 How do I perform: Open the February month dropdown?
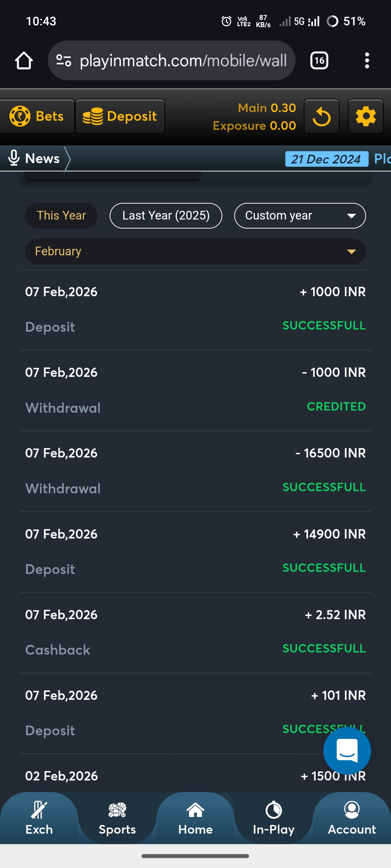(195, 251)
